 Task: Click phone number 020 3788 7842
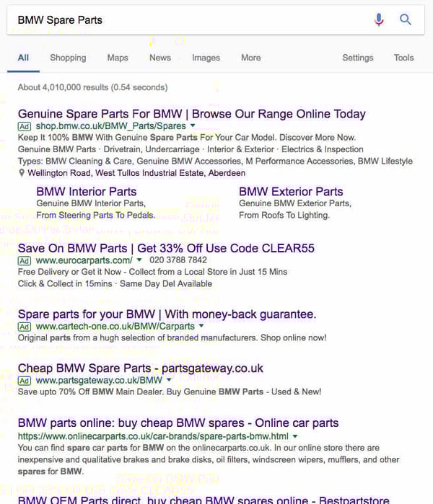178,260
